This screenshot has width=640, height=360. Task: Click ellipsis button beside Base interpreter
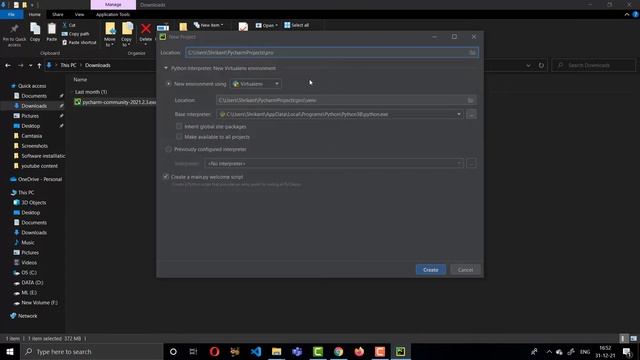coord(471,114)
